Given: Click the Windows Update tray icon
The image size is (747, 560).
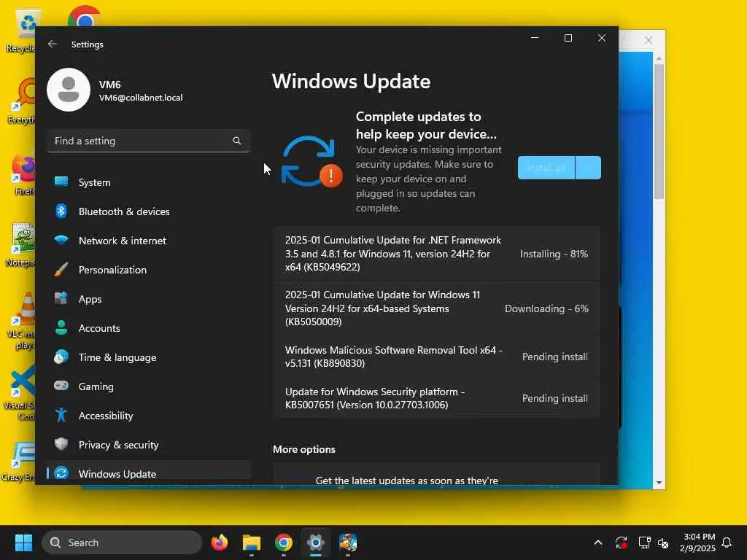Looking at the screenshot, I should coord(621,542).
